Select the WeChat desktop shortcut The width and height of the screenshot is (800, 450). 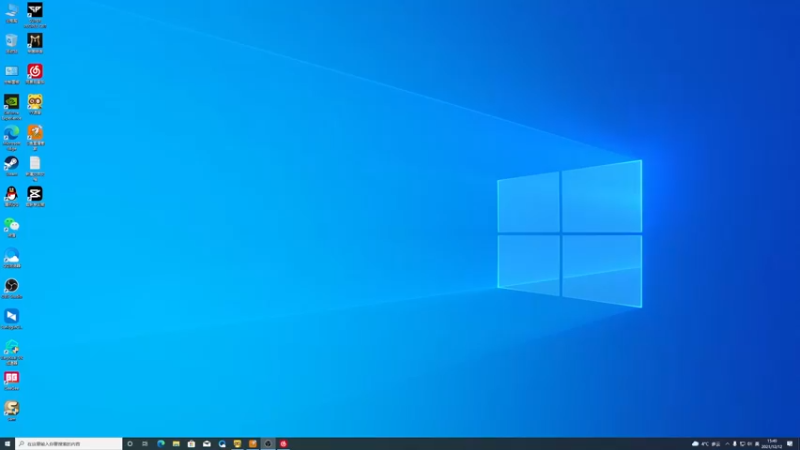[12, 227]
